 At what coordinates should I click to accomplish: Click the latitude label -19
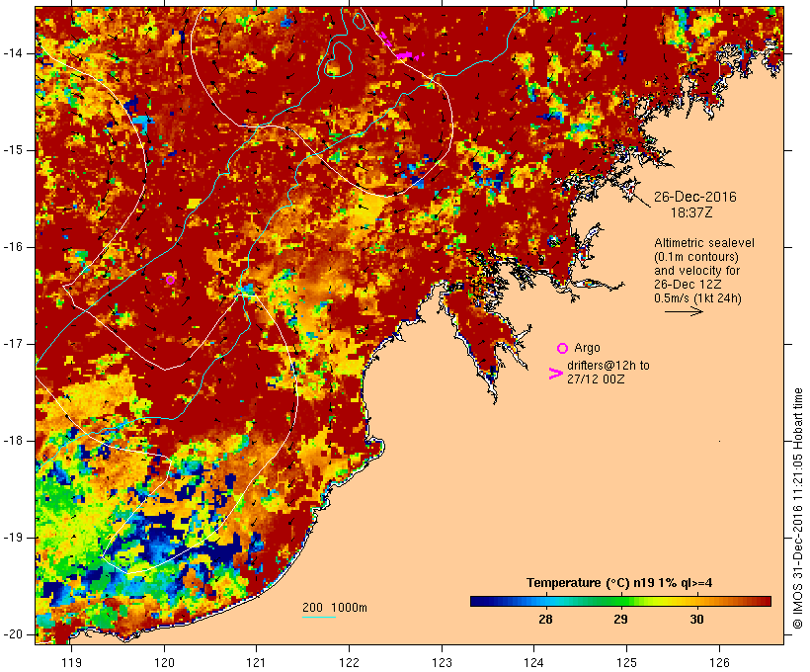pyautogui.click(x=13, y=538)
